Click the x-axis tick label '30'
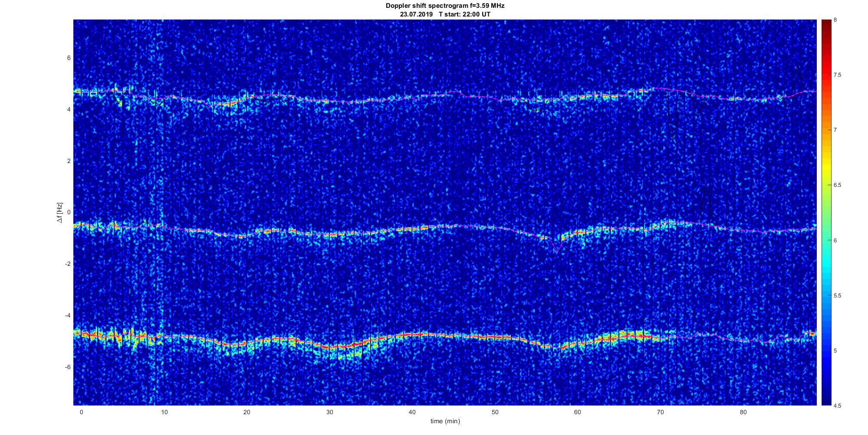This screenshot has width=868, height=435. (329, 412)
